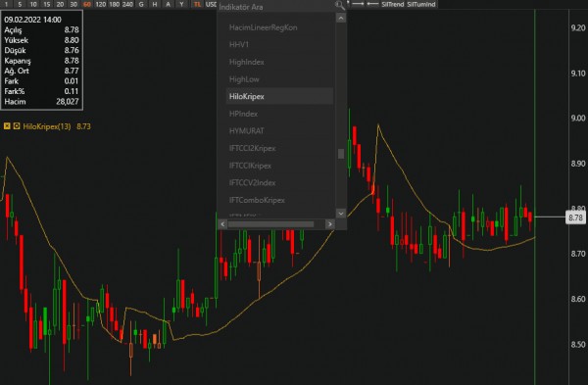Click the SilTrend button
The image size is (588, 385).
click(393, 5)
